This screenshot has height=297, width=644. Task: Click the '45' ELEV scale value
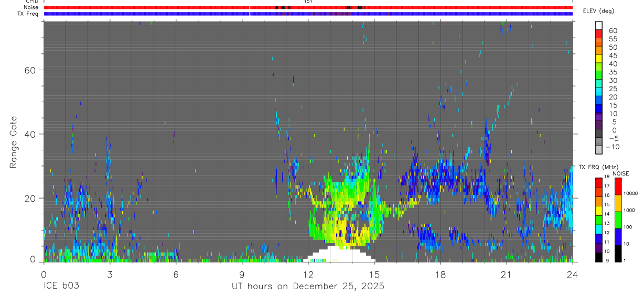(x=613, y=56)
